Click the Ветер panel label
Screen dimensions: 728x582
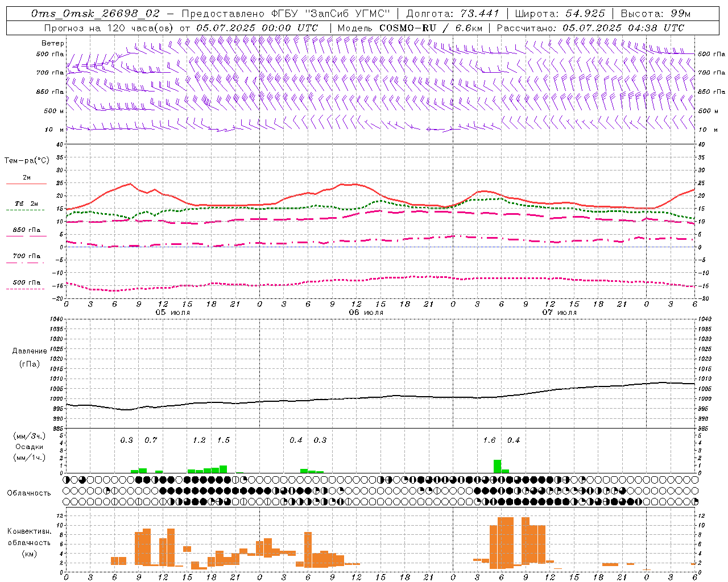point(53,43)
